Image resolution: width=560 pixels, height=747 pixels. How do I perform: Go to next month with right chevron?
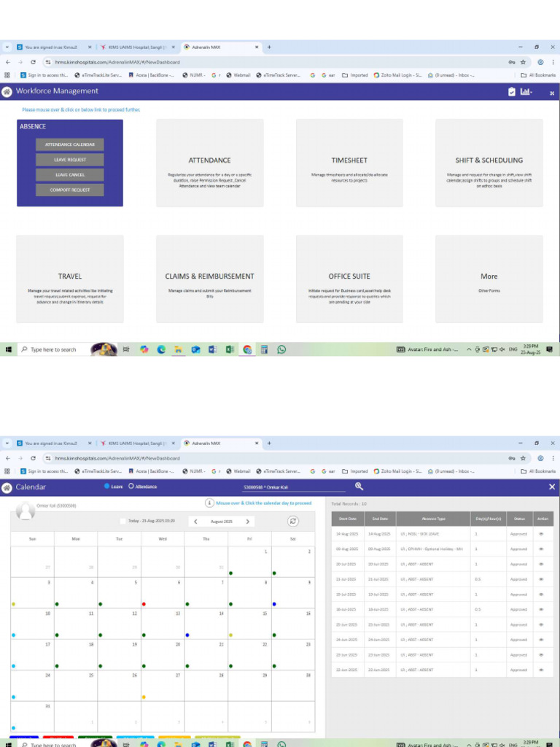coord(248,522)
